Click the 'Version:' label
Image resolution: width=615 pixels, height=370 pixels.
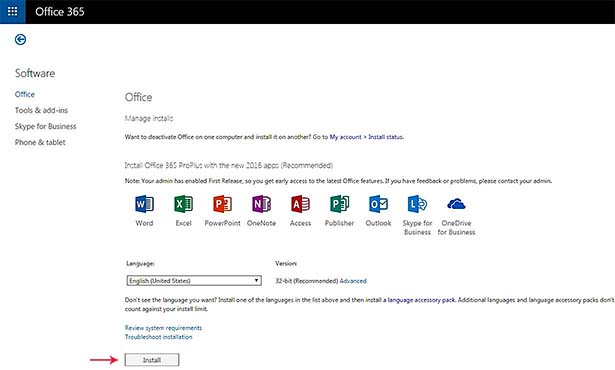286,263
